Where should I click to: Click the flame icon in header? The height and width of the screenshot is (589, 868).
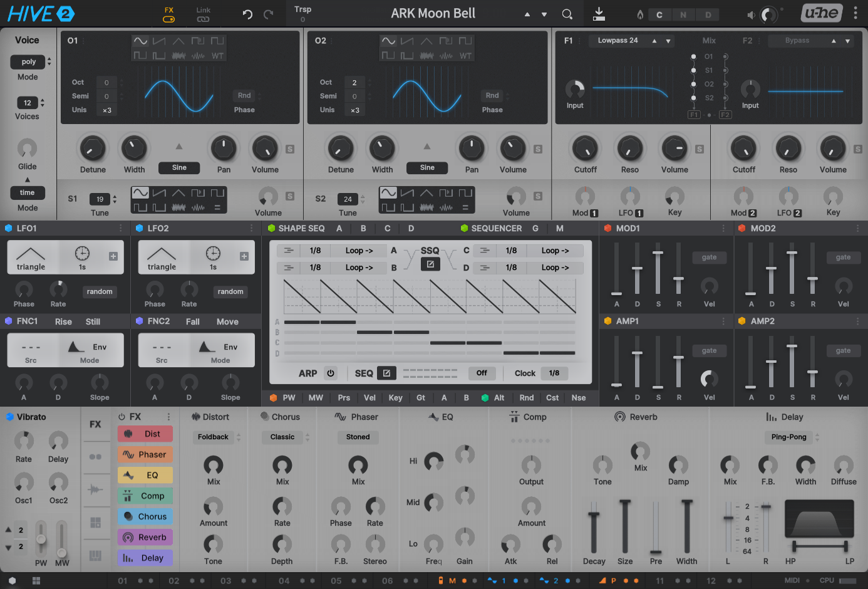click(640, 14)
